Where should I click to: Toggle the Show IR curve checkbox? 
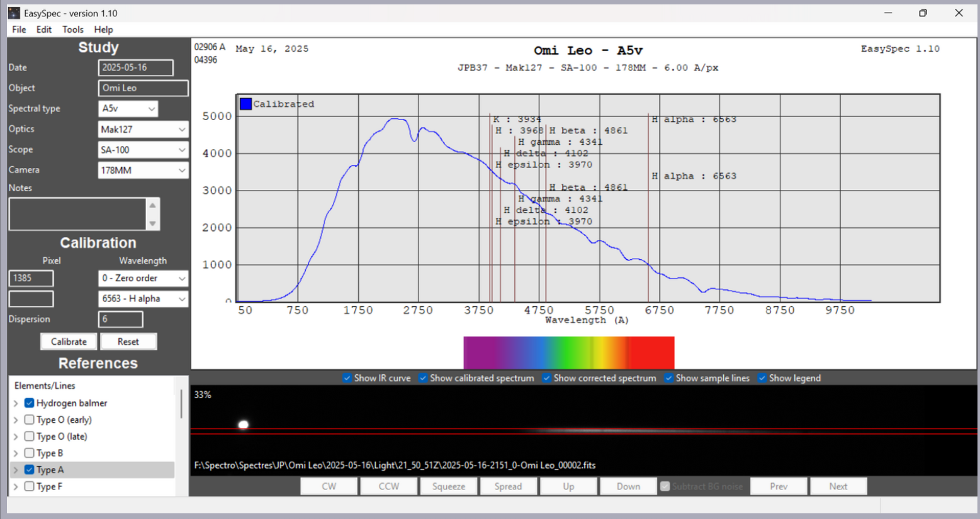click(347, 378)
